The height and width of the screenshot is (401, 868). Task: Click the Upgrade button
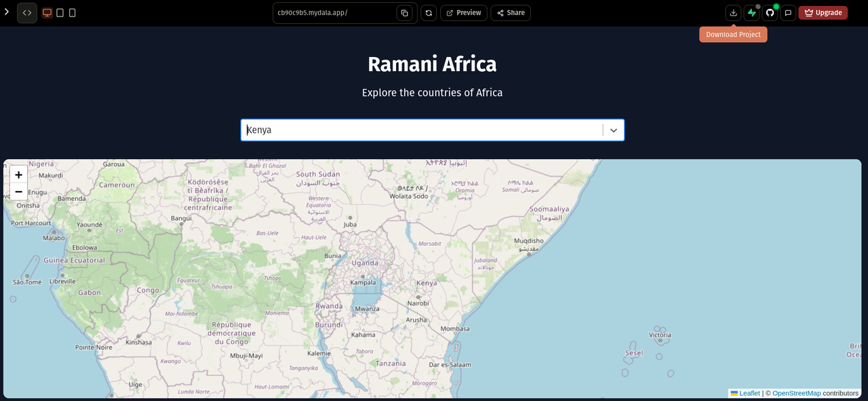coord(823,13)
